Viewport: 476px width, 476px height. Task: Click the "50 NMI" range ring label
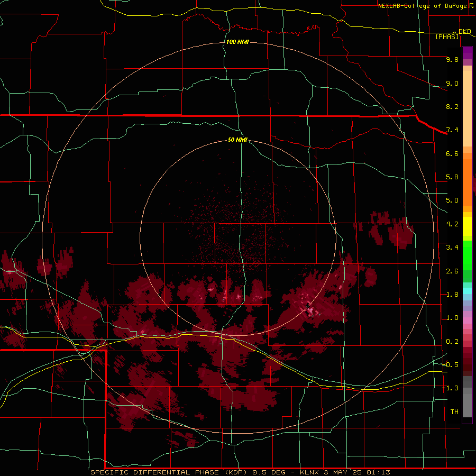(237, 140)
